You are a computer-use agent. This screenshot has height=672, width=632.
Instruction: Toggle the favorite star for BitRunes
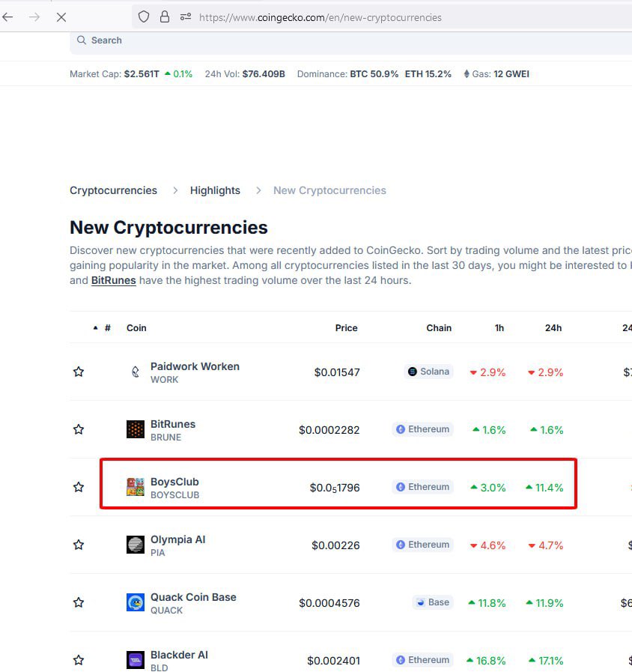coord(79,429)
